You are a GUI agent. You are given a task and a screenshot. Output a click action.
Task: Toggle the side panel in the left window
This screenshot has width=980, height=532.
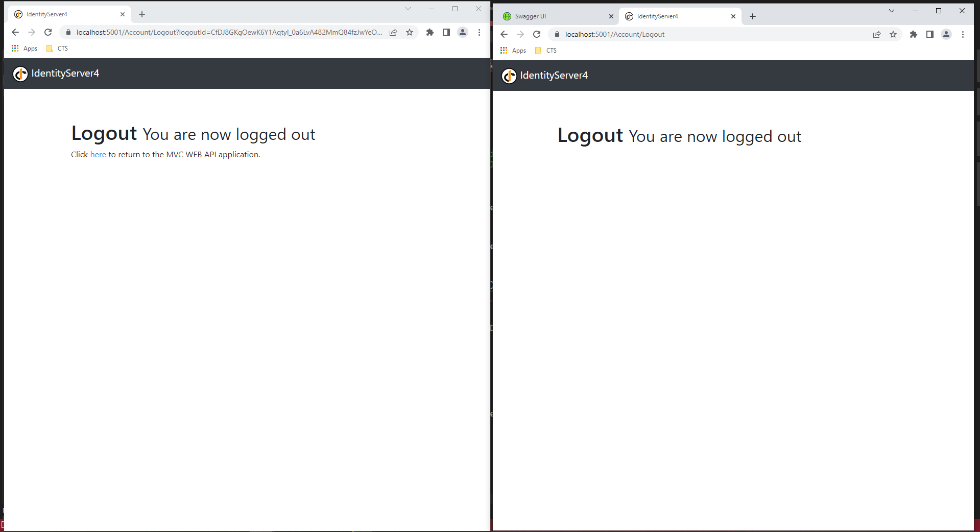446,32
